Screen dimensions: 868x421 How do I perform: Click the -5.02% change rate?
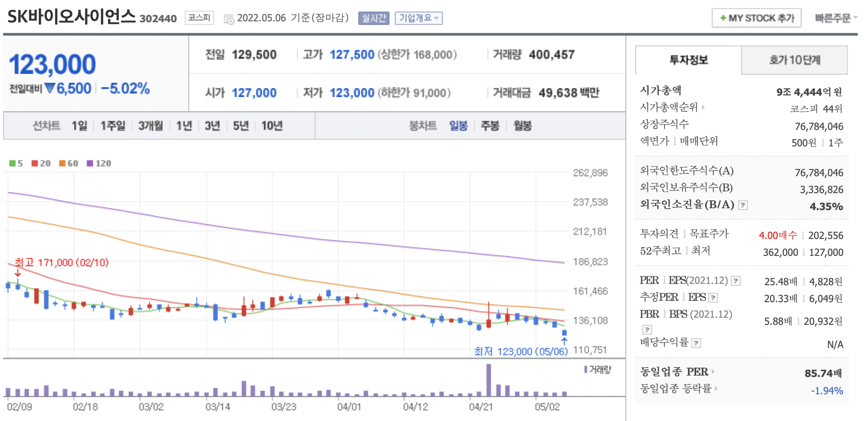pyautogui.click(x=125, y=88)
